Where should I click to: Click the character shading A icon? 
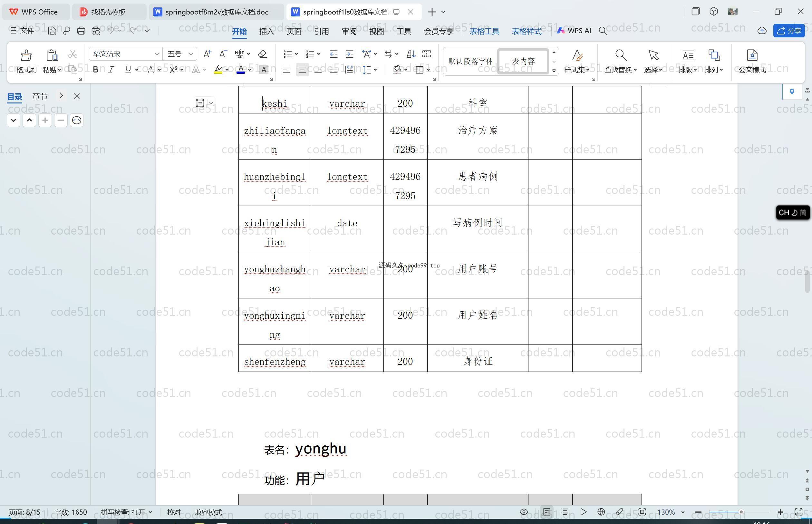pos(264,70)
